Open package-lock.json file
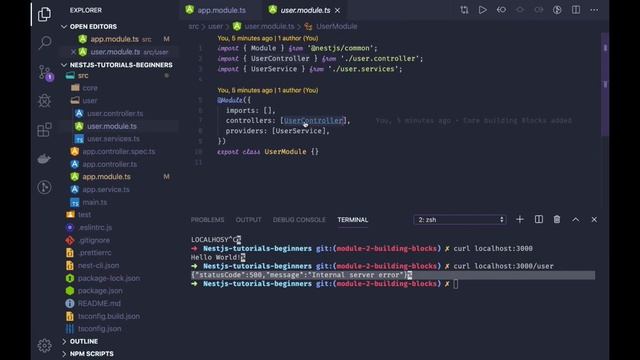640x360 pixels. (x=109, y=278)
